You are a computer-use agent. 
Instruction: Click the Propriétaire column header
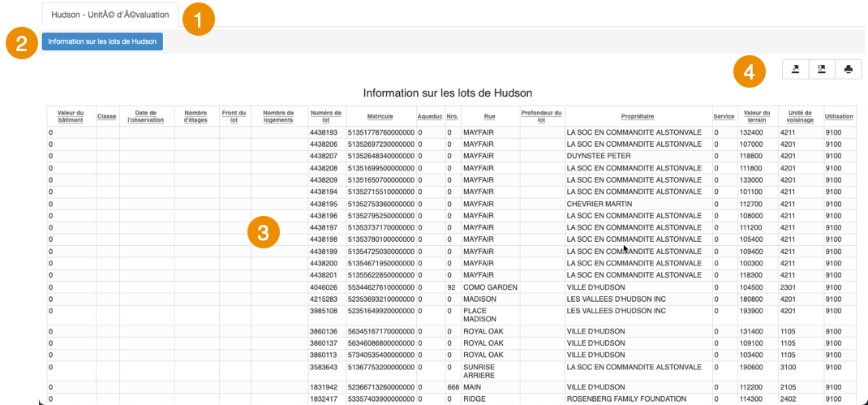(637, 116)
